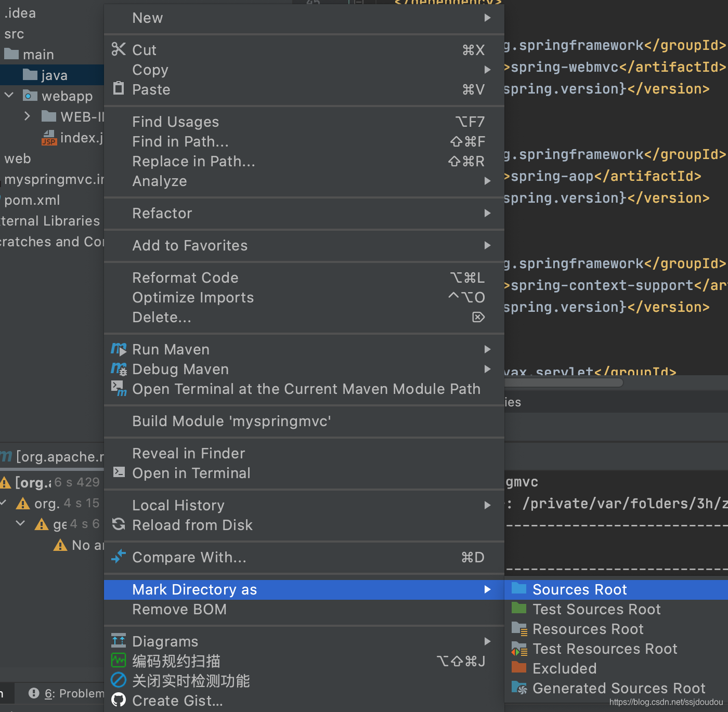This screenshot has height=712, width=728.
Task: Select Scratches and Consoles node
Action: [52, 242]
